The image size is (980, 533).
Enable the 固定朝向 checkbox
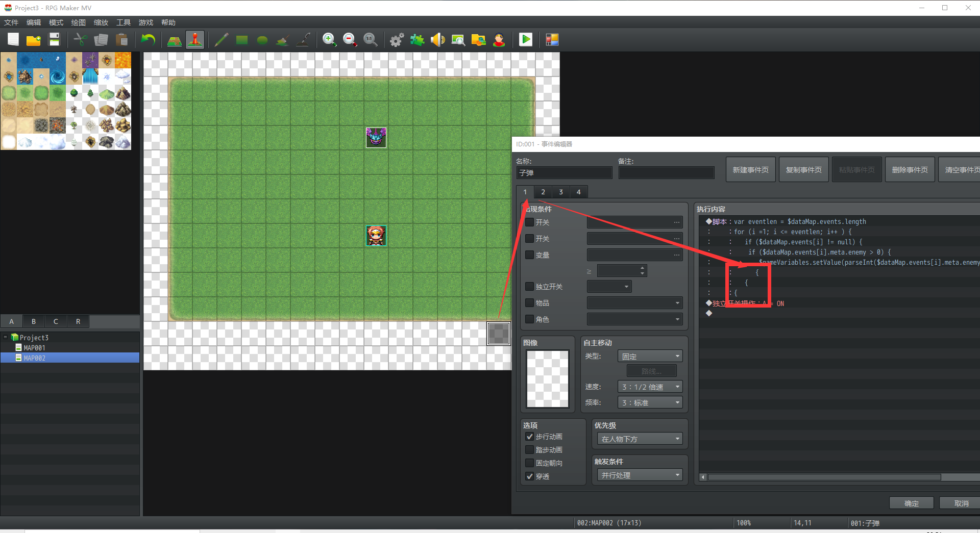click(530, 463)
